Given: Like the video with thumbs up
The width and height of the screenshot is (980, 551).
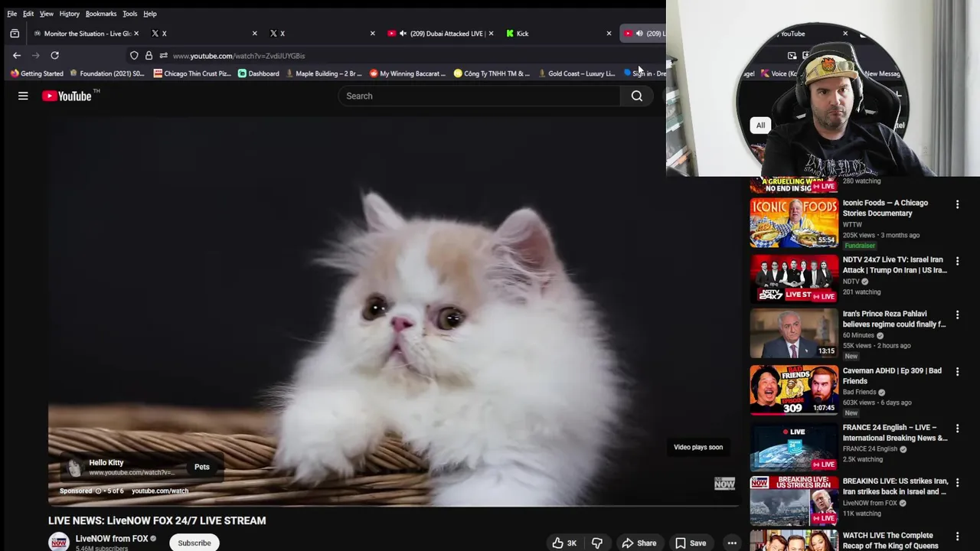Looking at the screenshot, I should click(x=564, y=543).
